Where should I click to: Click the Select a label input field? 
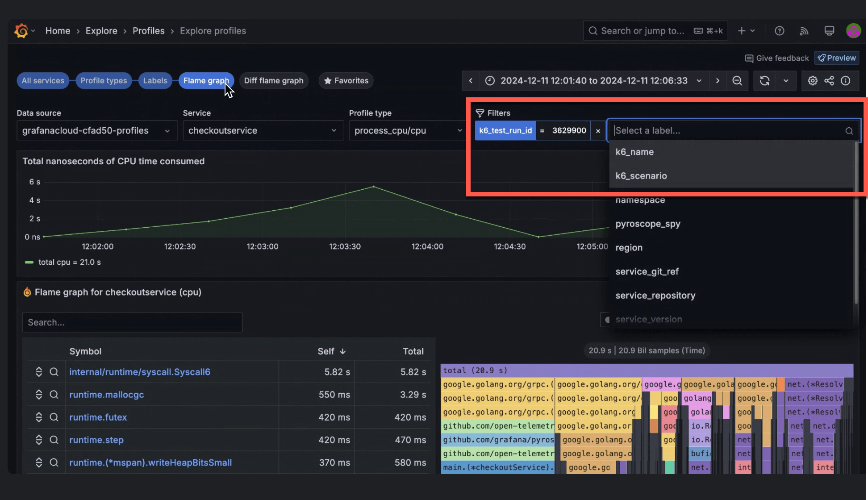point(714,130)
